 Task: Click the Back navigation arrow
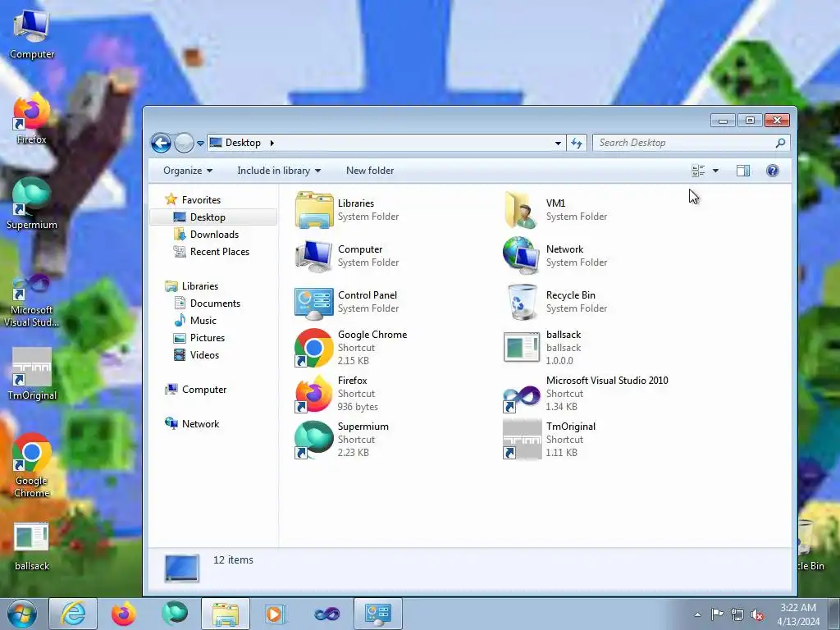(x=161, y=143)
